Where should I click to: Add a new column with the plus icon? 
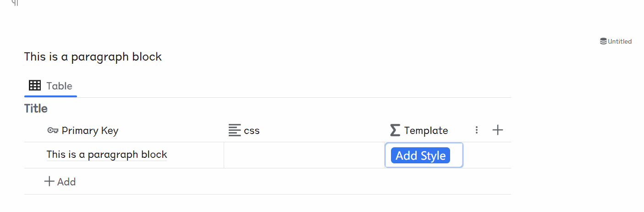click(497, 130)
